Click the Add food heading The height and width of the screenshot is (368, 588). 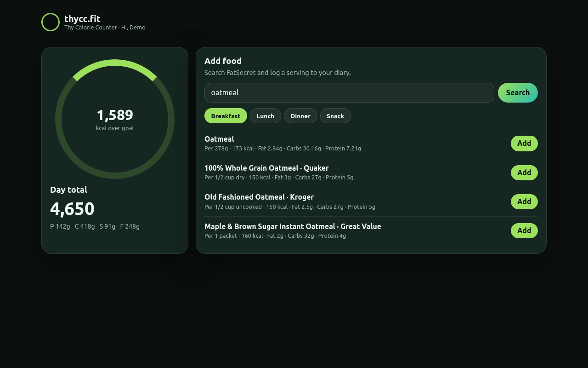(223, 61)
